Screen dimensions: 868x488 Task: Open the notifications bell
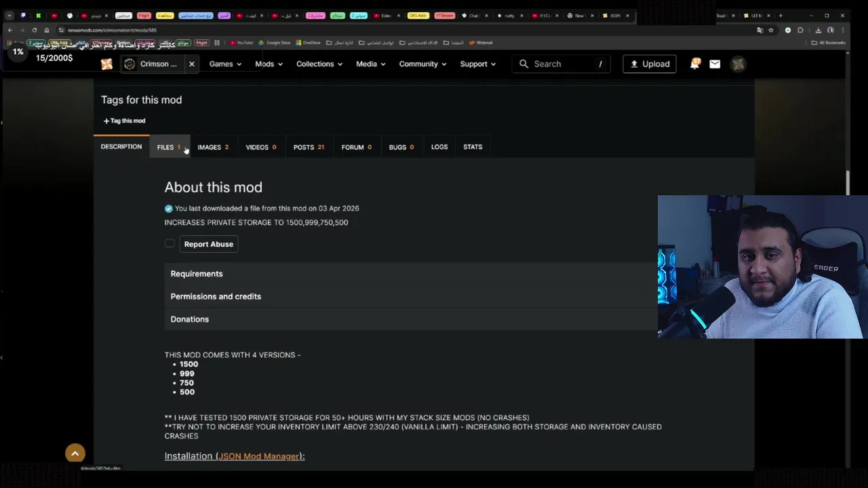(695, 64)
